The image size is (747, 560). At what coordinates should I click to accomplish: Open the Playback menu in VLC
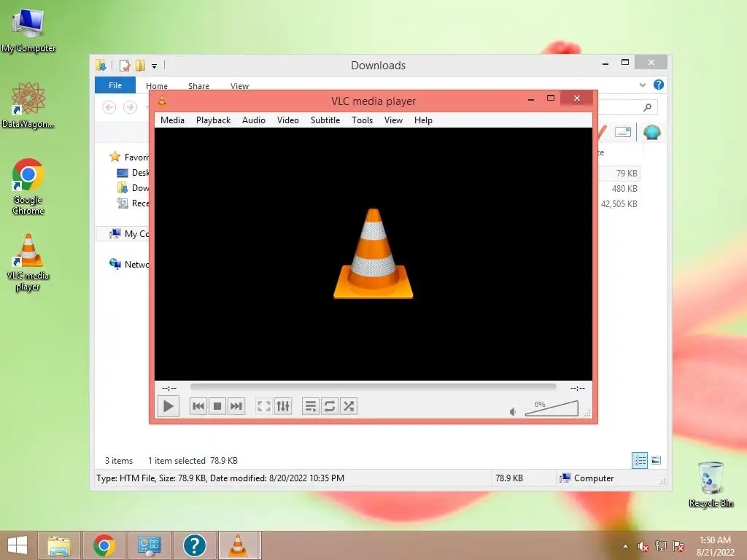coord(213,120)
